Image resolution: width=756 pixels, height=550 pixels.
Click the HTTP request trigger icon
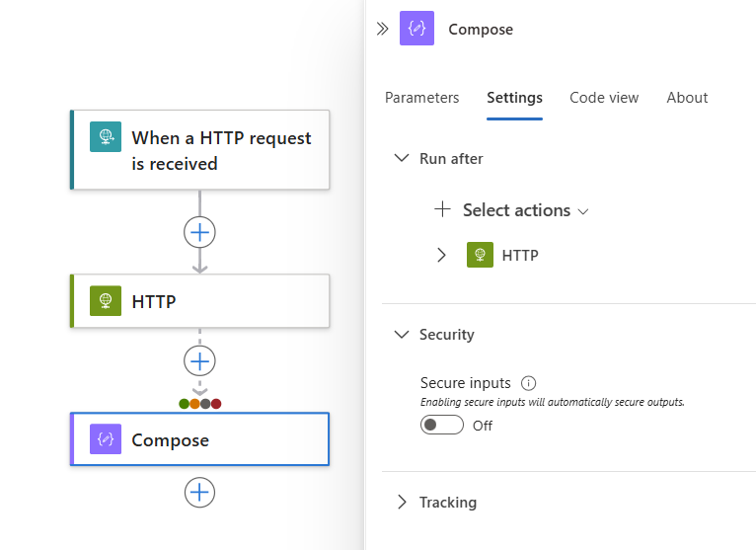(x=106, y=137)
